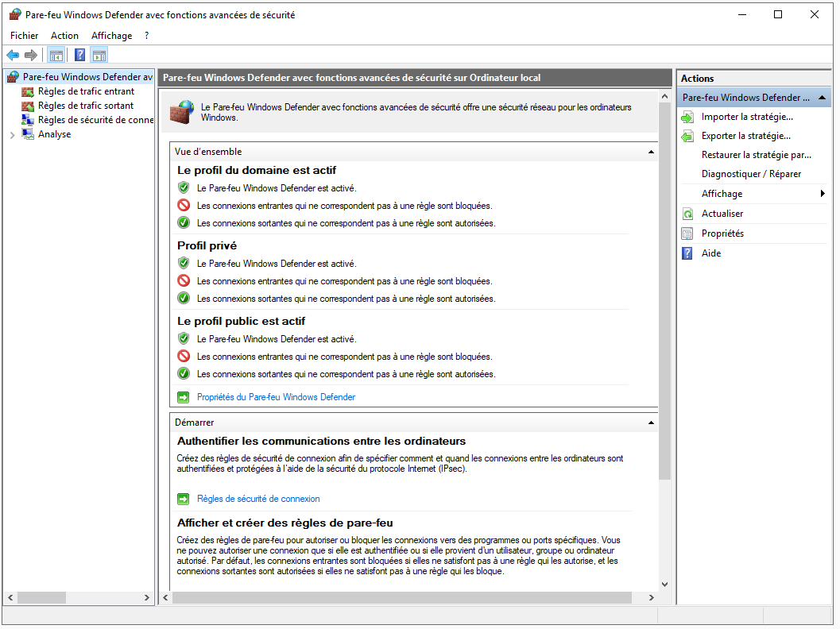Collapse the Vue d'ensemble section
The height and width of the screenshot is (629, 840).
point(651,152)
